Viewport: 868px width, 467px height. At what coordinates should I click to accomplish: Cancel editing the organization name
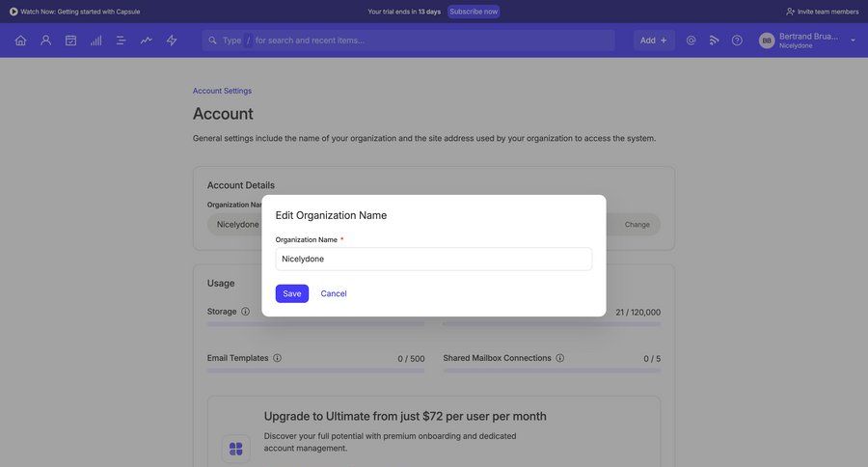[334, 293]
